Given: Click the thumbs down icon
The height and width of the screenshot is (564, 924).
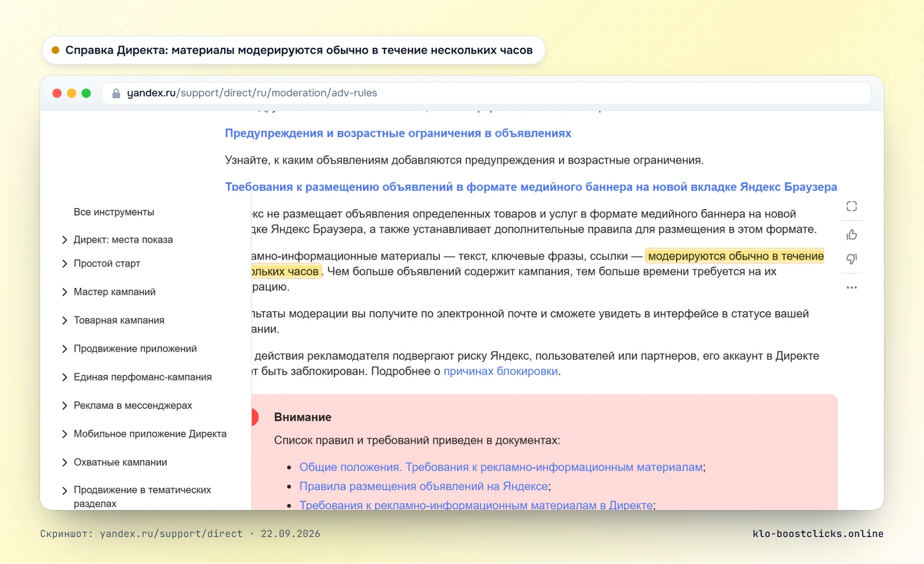Looking at the screenshot, I should (851, 259).
